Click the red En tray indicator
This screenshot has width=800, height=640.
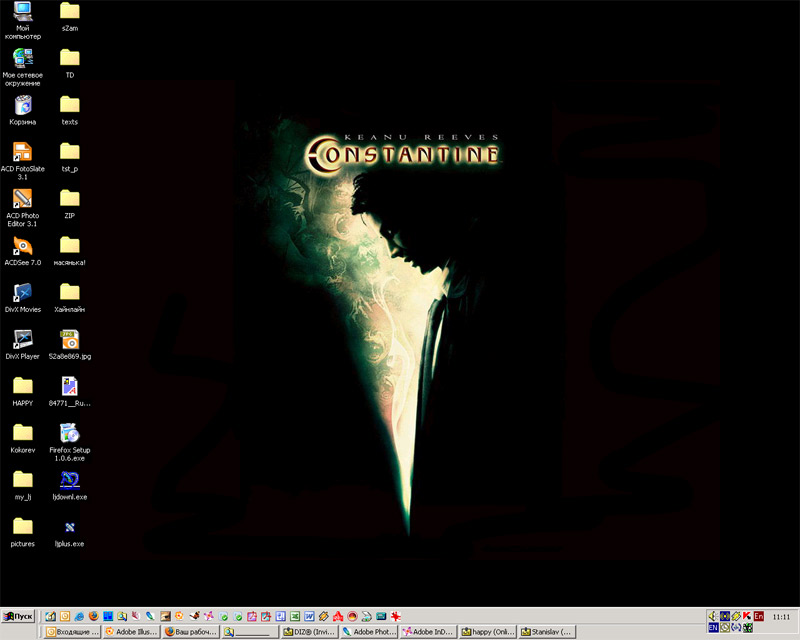pos(759,617)
